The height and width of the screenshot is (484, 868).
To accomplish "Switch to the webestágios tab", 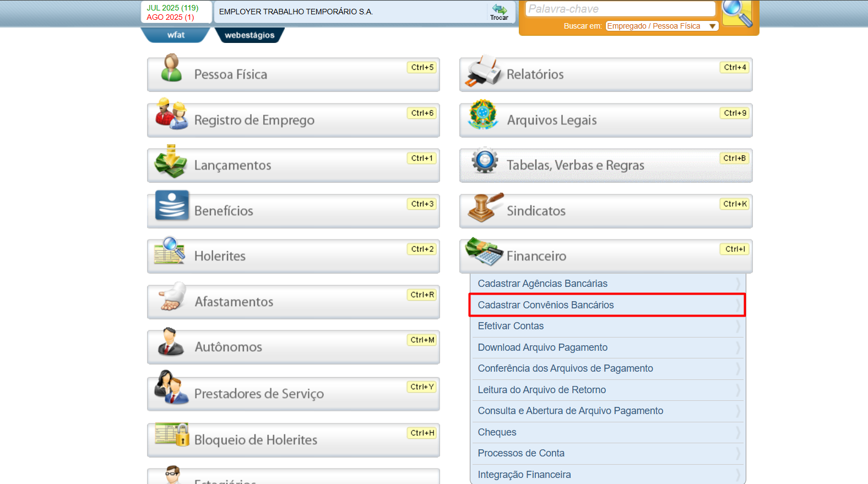I will (249, 35).
